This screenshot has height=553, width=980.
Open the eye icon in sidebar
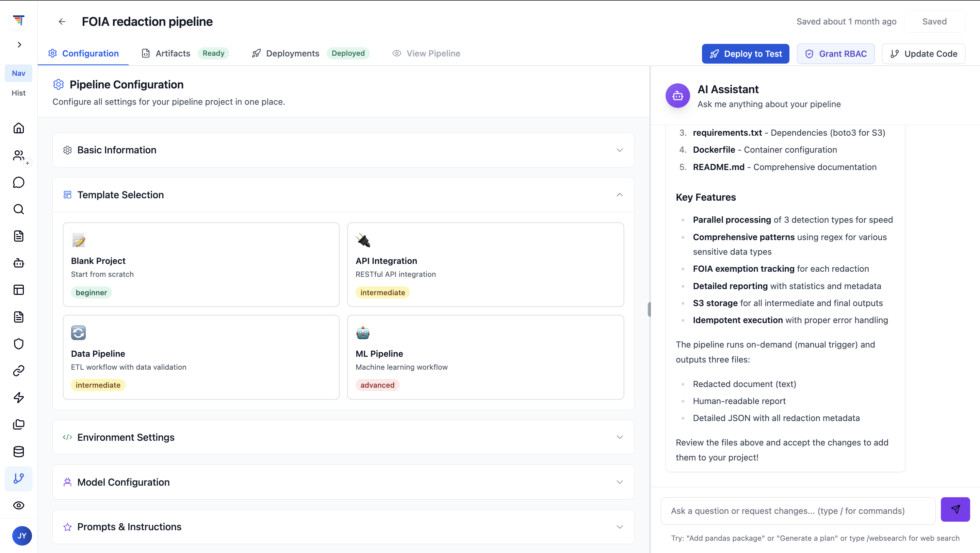click(x=19, y=505)
